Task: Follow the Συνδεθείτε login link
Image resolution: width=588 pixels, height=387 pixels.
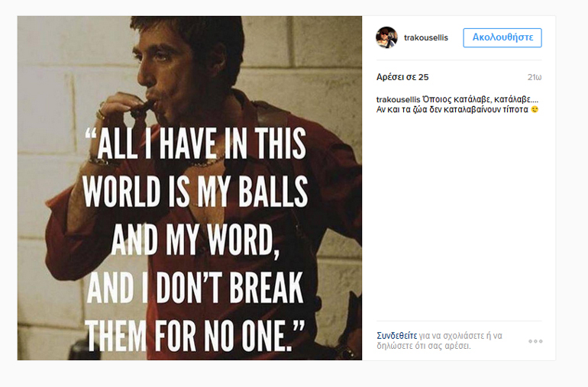Action: [397, 336]
